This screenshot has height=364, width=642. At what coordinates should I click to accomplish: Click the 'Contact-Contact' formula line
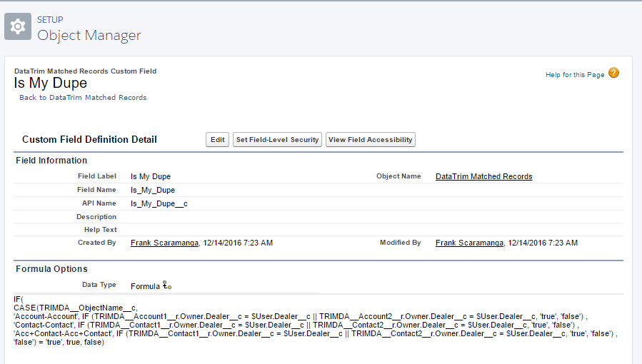coord(296,325)
